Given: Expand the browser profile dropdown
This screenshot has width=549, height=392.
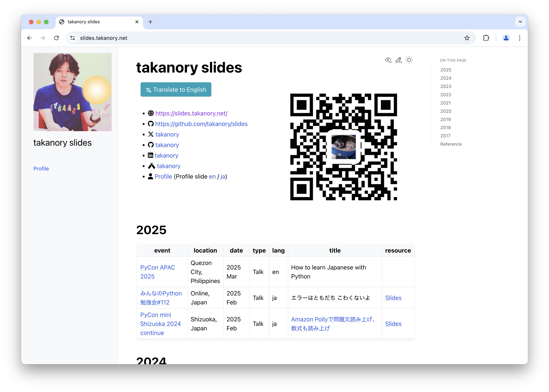Looking at the screenshot, I should coord(506,38).
